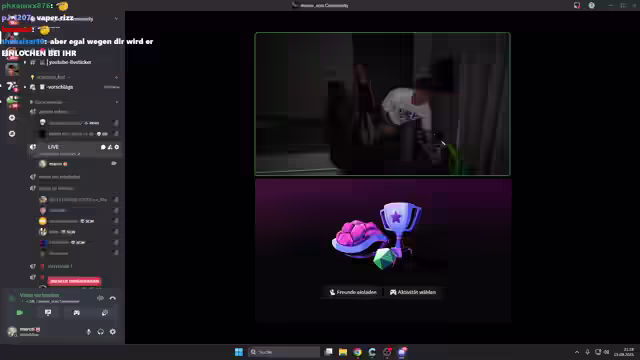The image size is (640, 360).
Task: Click 'Freunde einladen' button
Action: 353,292
